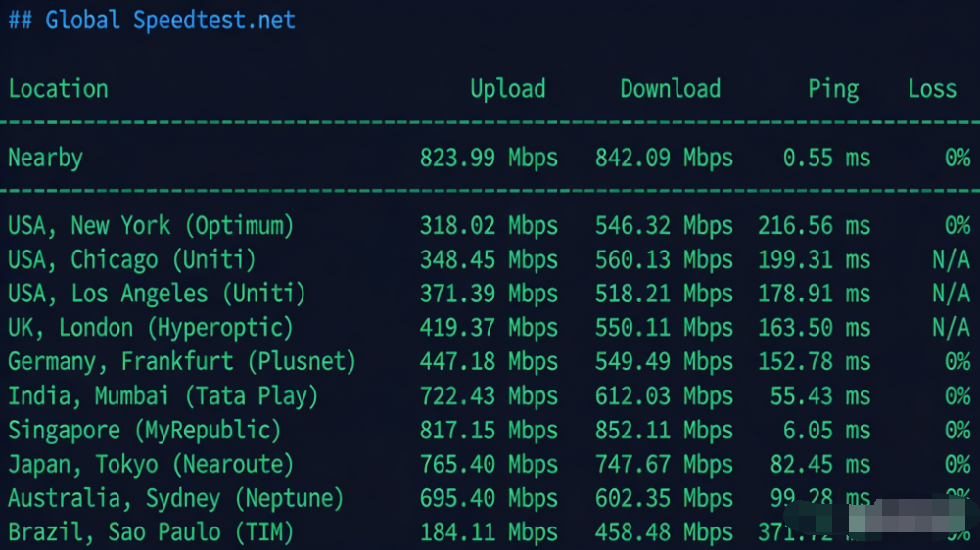Select the USA, Chicago (Uniti) location

[x=131, y=260]
